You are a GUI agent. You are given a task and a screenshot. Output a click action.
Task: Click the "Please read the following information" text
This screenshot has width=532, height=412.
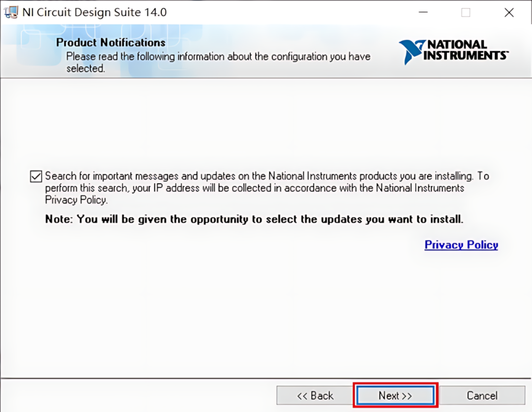[x=218, y=62]
